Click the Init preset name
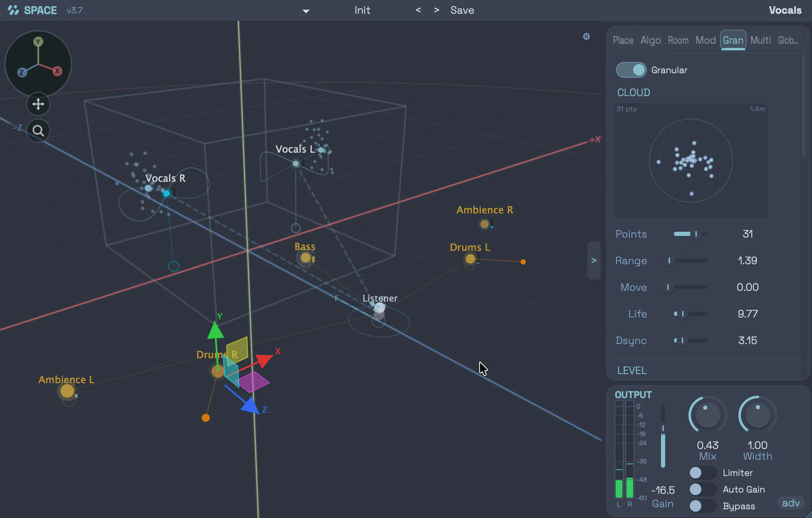 pos(362,10)
